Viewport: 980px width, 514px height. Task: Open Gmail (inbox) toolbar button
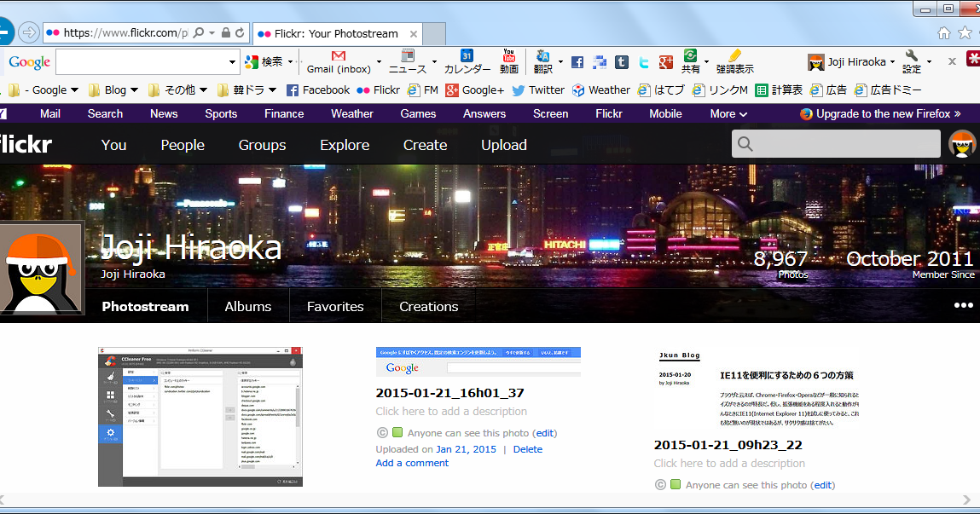click(x=339, y=62)
